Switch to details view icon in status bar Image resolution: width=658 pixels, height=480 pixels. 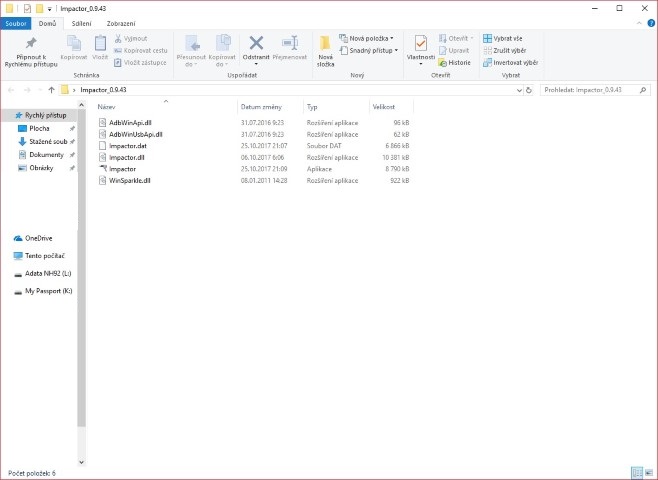click(x=637, y=473)
